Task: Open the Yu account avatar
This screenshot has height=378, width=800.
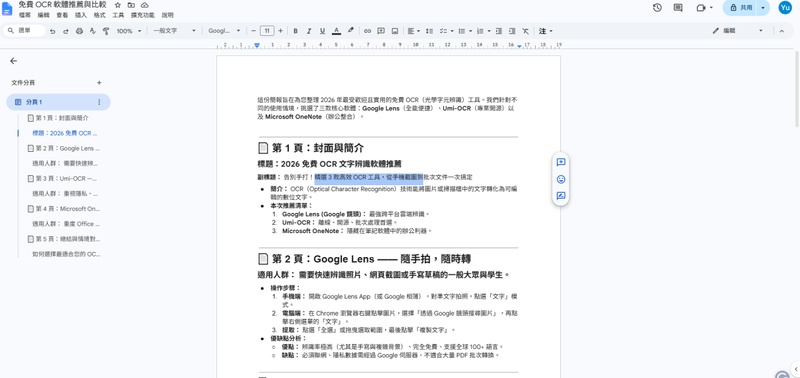Action: click(785, 8)
